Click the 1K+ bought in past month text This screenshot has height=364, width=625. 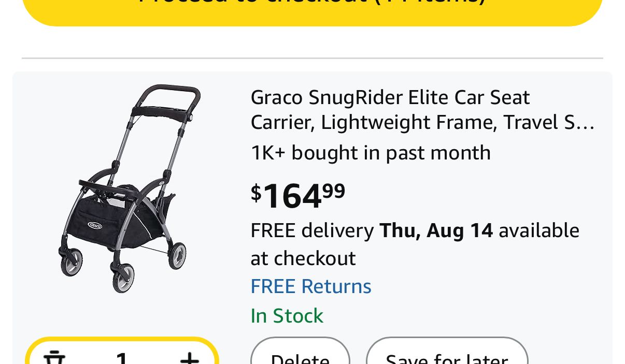370,153
